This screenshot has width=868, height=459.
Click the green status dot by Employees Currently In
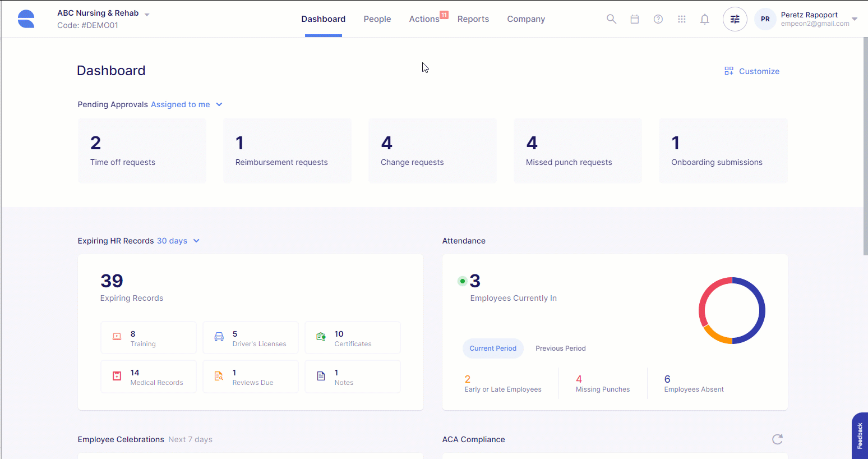pos(462,281)
